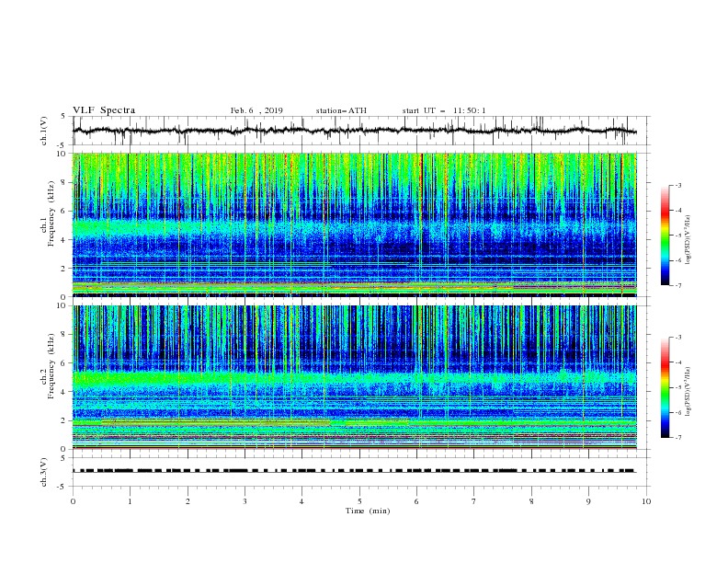Click the time axis tick label "1"
The height and width of the screenshot is (563, 728).
click(130, 501)
